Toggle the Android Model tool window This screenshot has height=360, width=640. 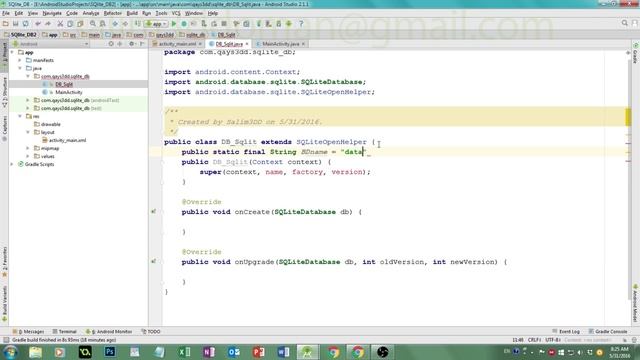tap(636, 303)
